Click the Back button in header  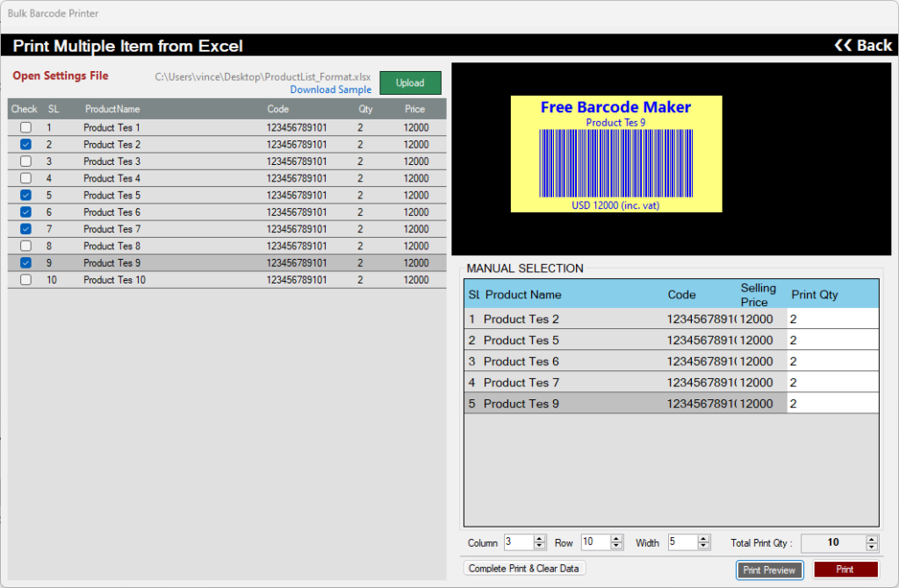click(862, 46)
